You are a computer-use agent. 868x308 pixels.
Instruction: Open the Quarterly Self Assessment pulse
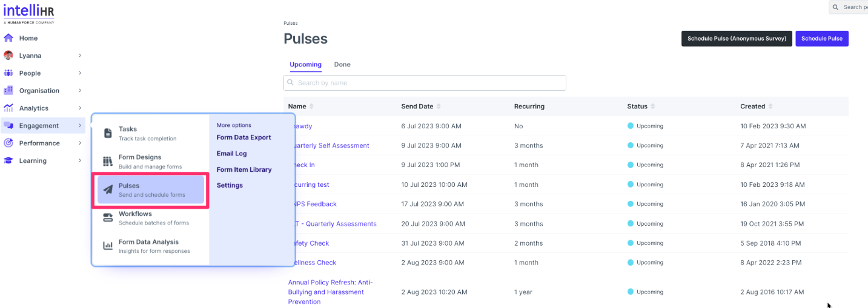tap(331, 146)
